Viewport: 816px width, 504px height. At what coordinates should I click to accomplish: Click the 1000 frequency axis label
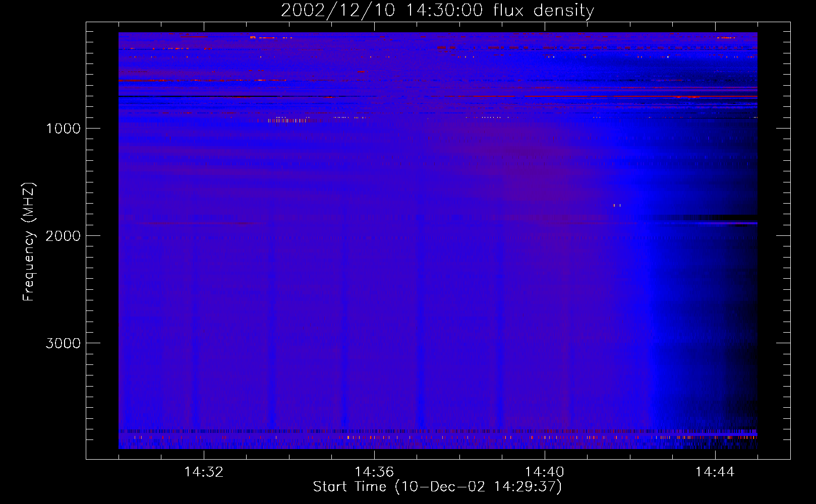point(63,129)
